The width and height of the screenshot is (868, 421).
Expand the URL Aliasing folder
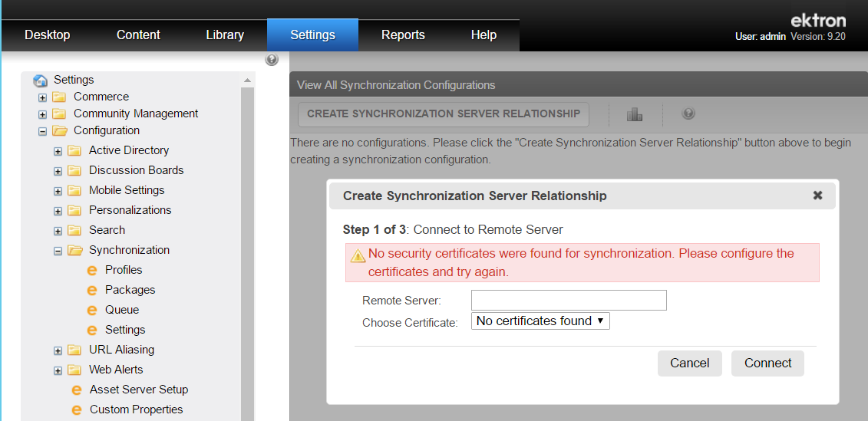click(x=58, y=350)
